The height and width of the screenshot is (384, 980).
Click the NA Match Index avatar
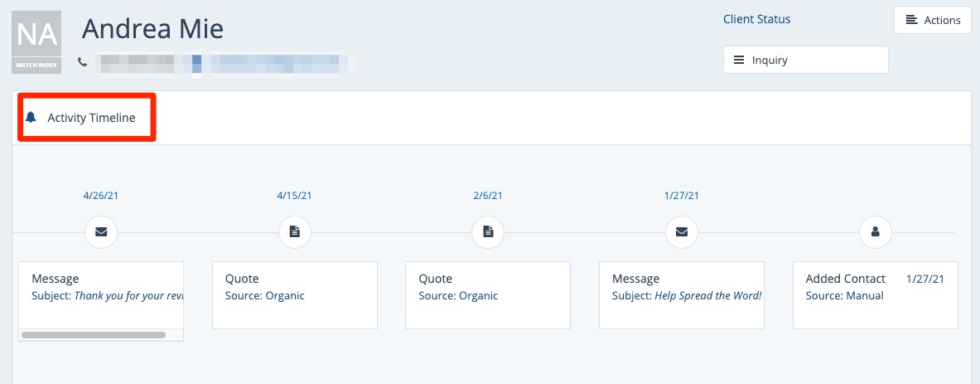click(x=37, y=41)
